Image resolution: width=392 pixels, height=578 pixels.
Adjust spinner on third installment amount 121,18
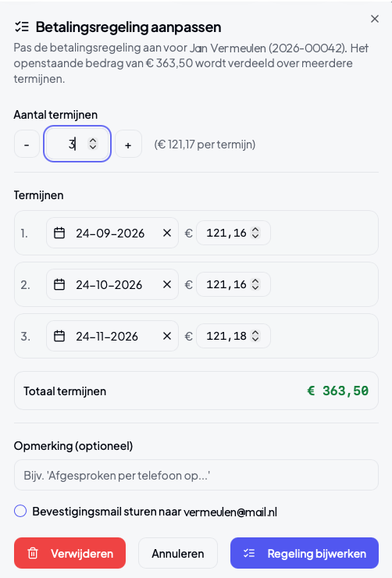pos(255,336)
